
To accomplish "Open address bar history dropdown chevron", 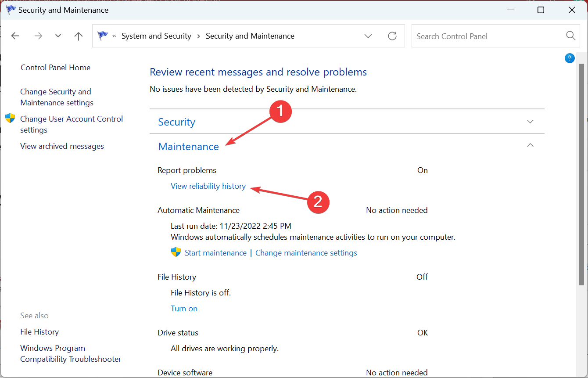I will [368, 36].
